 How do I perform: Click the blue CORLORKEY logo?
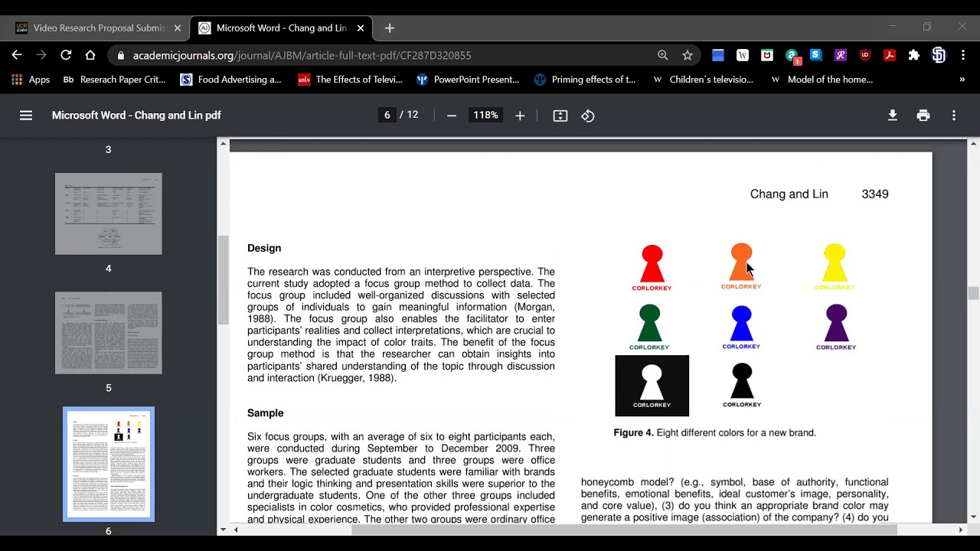tap(741, 328)
